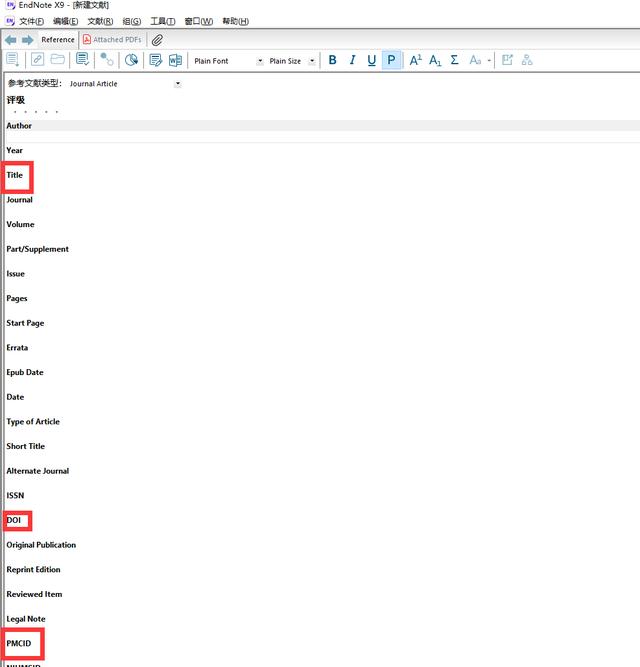Screen dimensions: 640x667
Task: Click the EndNote icon in the menu bar
Action: point(10,21)
